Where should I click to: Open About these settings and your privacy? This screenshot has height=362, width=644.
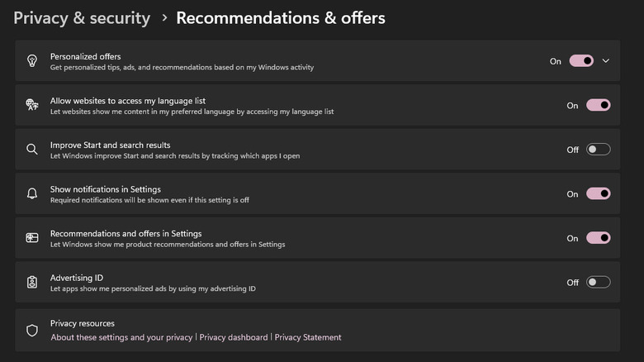click(121, 337)
